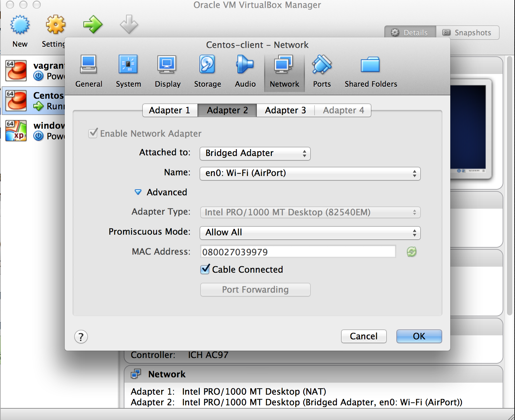The image size is (515, 420).
Task: Click the grey Discard arrow icon
Action: pos(129,24)
